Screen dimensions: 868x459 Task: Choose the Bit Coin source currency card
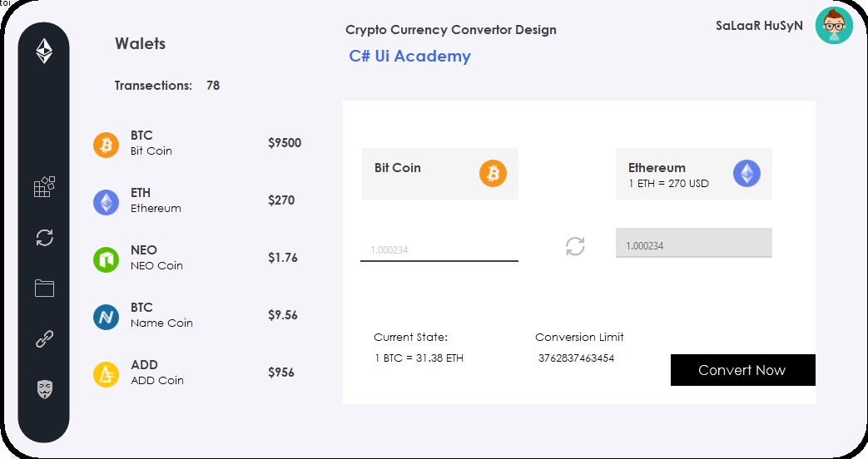point(439,174)
